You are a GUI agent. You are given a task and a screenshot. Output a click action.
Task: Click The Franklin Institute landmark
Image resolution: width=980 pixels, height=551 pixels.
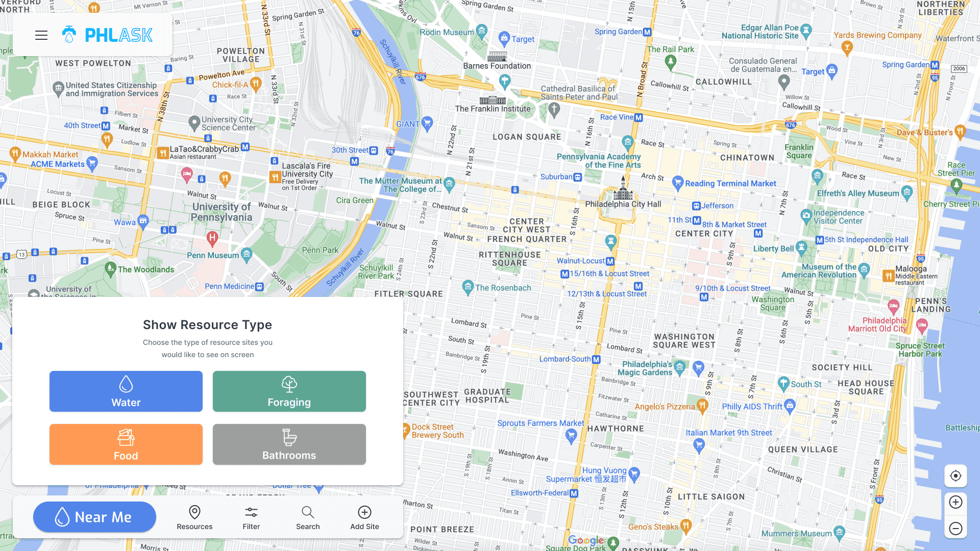[x=493, y=100]
